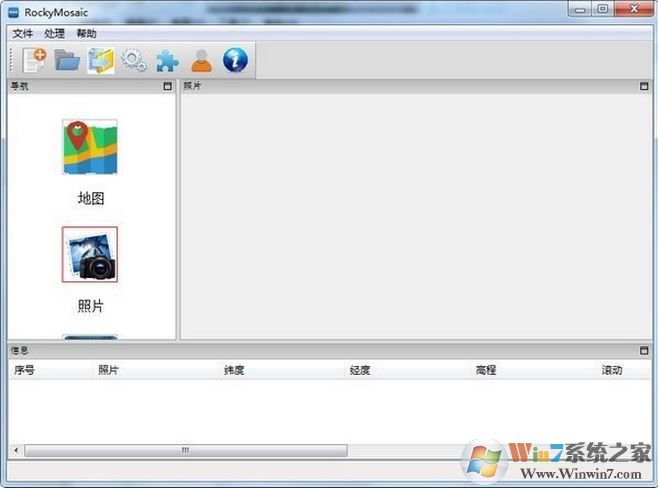Float the 信息 panel with its button

[x=644, y=350]
